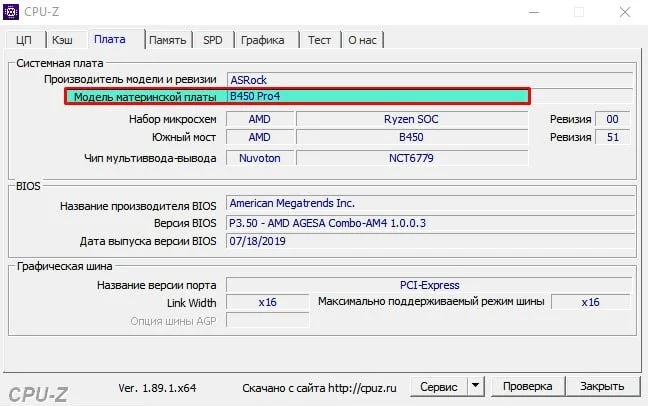Click the ASRock manufacturer field
The width and height of the screenshot is (648, 406).
point(430,80)
